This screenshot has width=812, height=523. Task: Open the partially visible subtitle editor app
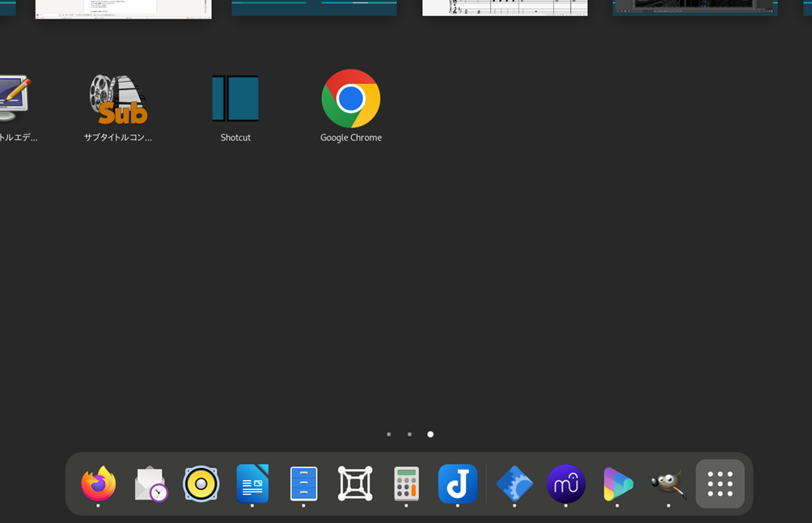[x=14, y=99]
